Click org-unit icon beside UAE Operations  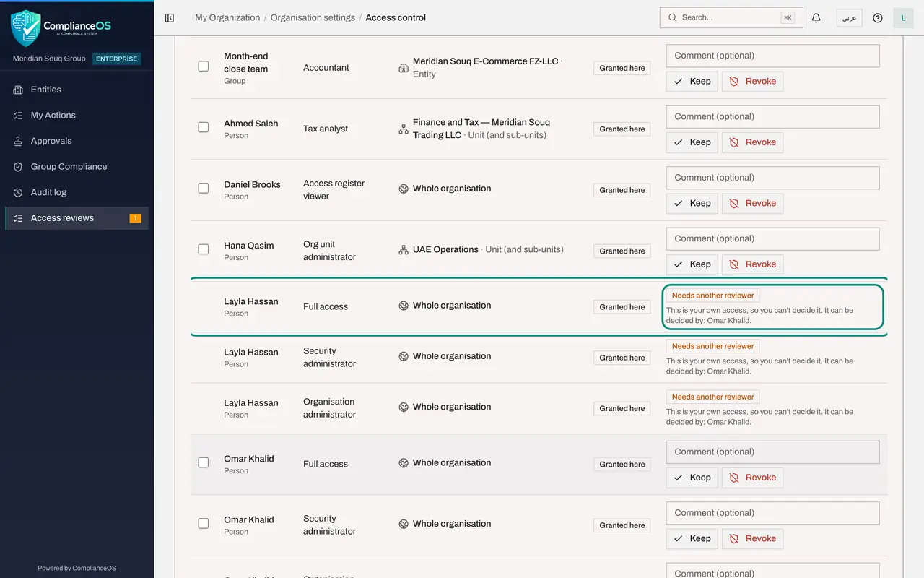click(404, 250)
